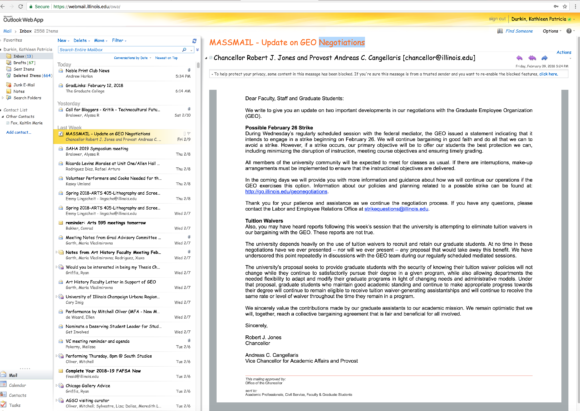Click the address book icon
Image resolution: width=580 pixels, height=411 pixels.
[500, 31]
